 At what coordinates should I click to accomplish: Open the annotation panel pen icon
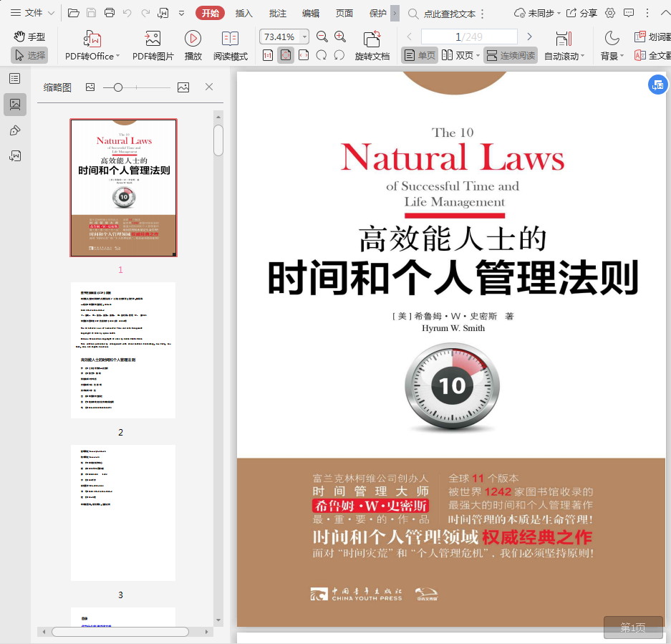15,130
